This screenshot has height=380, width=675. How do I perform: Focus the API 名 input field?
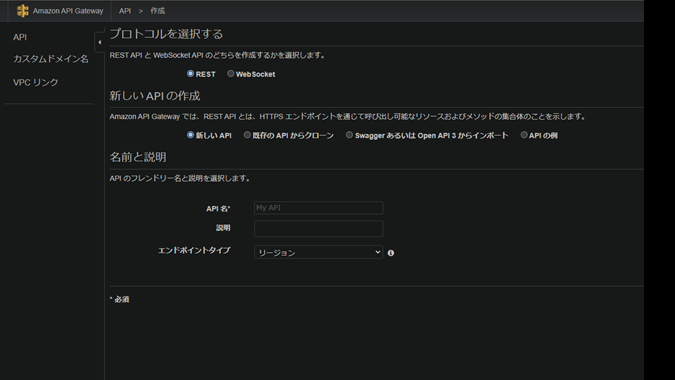pos(319,208)
